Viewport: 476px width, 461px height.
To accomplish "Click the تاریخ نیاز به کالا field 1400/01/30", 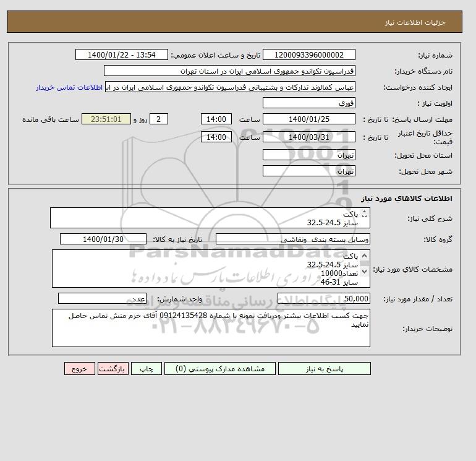I will pyautogui.click(x=103, y=239).
